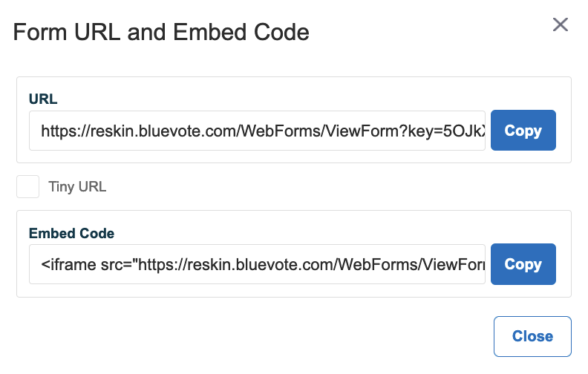Focus the URL text field
588x374 pixels.
(x=257, y=131)
